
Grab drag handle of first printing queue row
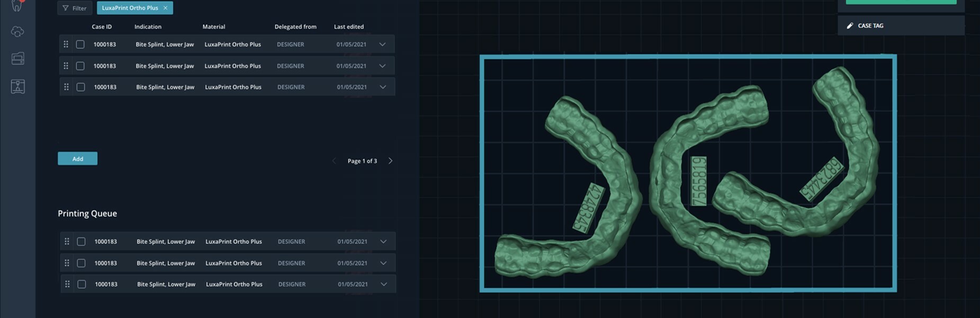pyautogui.click(x=67, y=242)
